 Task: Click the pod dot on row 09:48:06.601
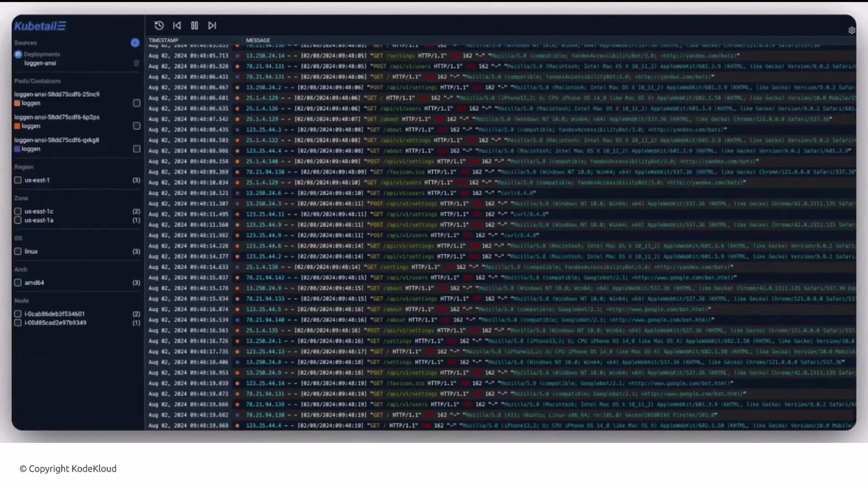pyautogui.click(x=237, y=98)
